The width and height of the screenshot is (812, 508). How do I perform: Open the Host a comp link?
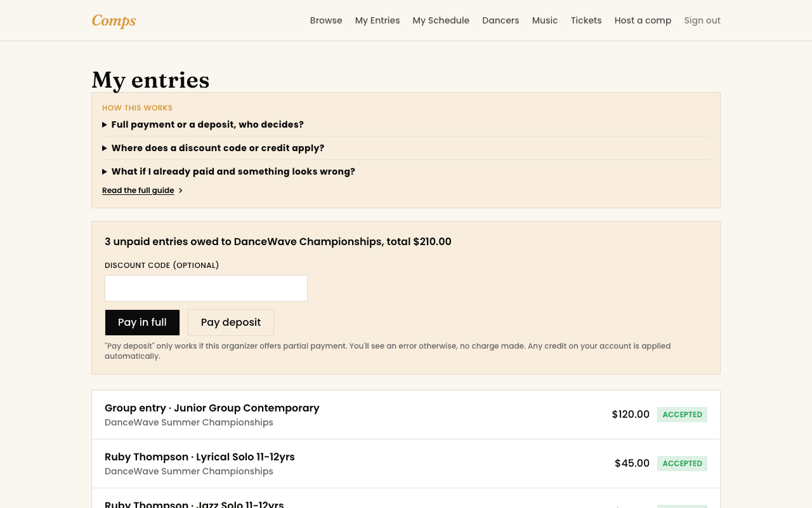(x=643, y=20)
